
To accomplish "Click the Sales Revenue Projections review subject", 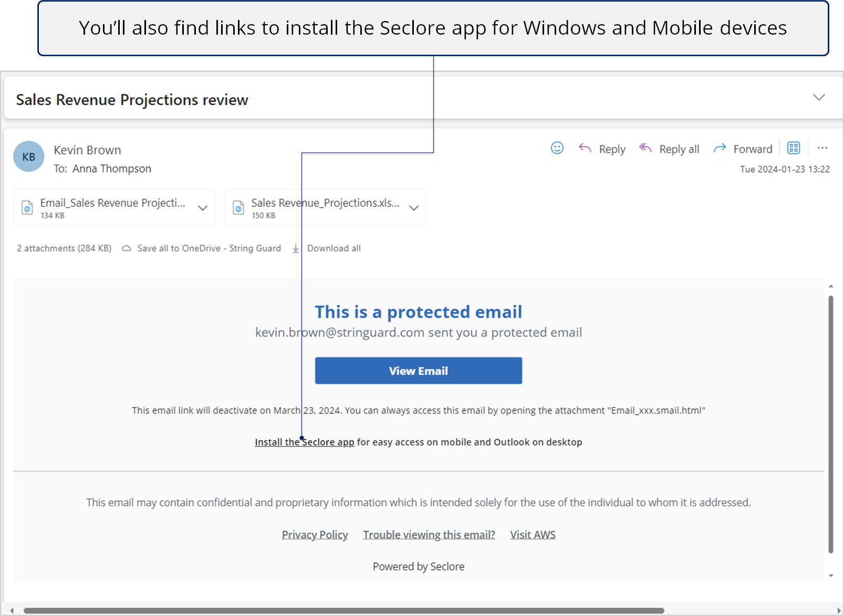I will 132,100.
